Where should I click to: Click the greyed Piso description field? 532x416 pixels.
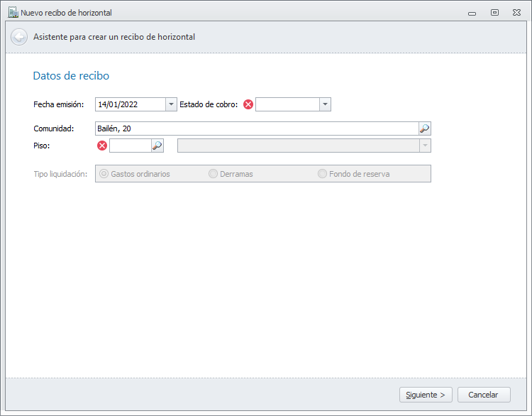coord(299,146)
